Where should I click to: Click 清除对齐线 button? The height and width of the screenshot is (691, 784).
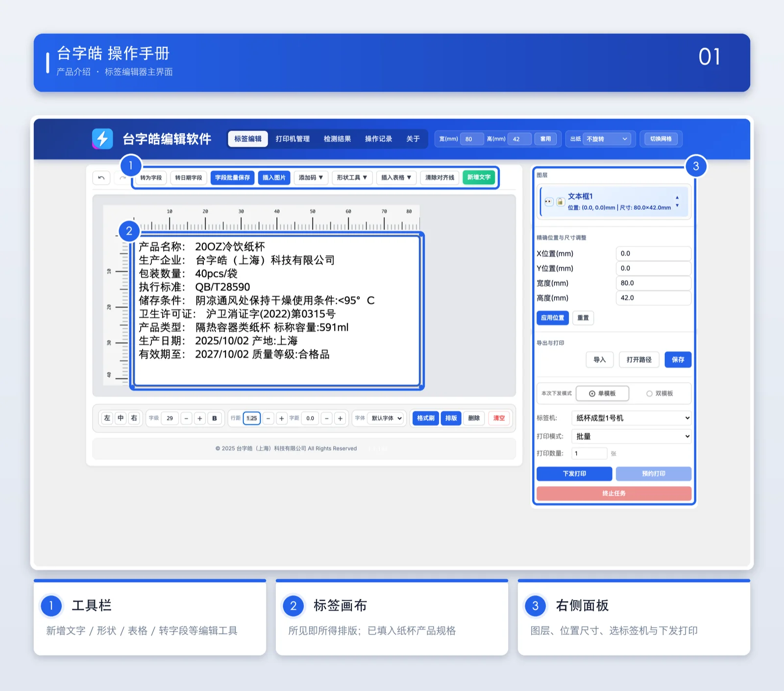[x=440, y=177]
